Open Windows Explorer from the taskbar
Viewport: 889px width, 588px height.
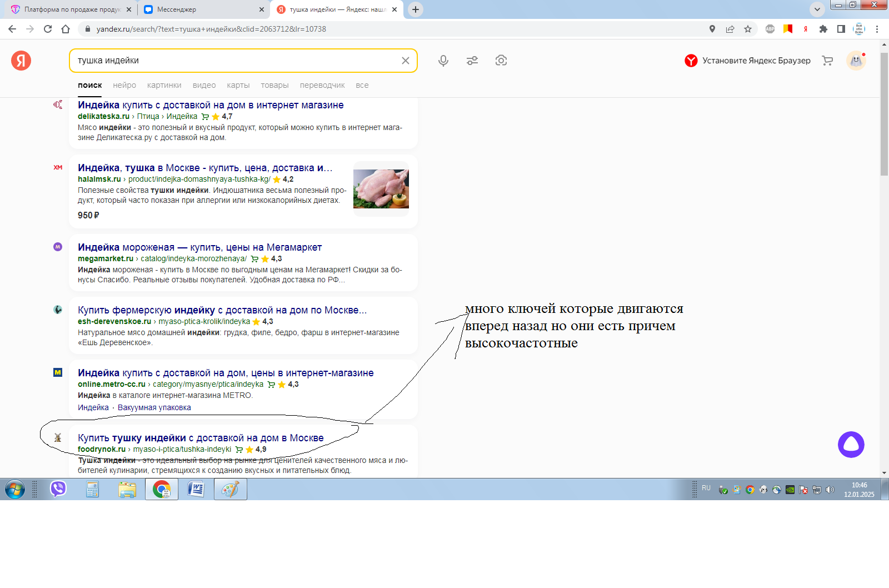127,489
